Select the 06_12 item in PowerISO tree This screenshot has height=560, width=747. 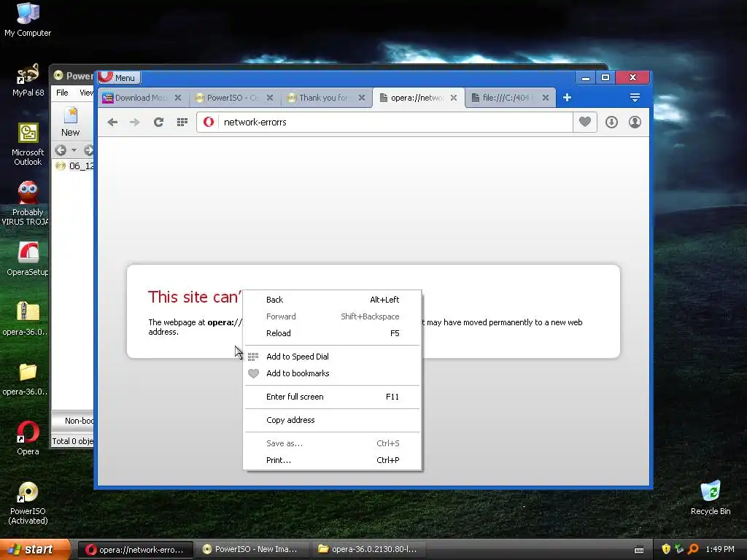(x=76, y=166)
